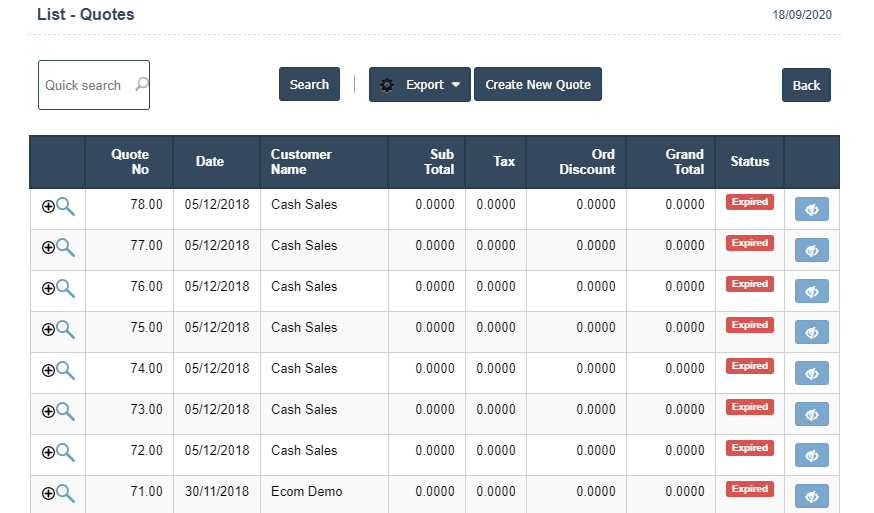Click Create New Quote button
This screenshot has width=874, height=513.
tap(538, 85)
